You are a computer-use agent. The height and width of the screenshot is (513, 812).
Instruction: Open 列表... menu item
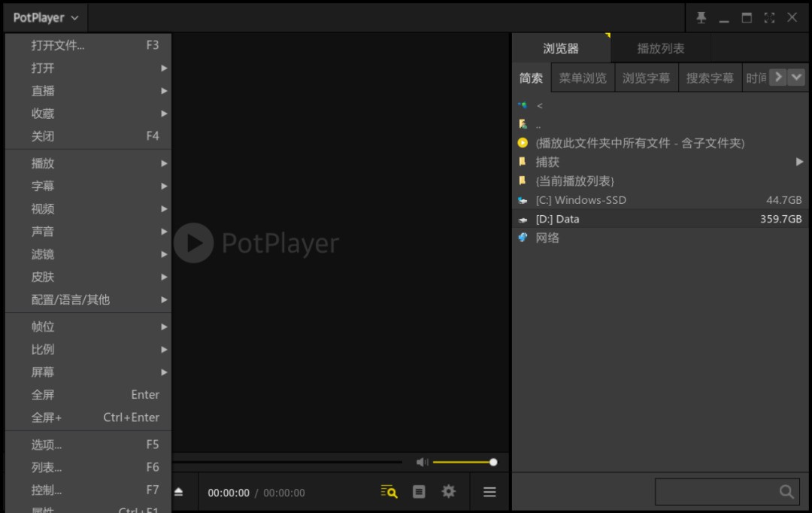pyautogui.click(x=89, y=467)
